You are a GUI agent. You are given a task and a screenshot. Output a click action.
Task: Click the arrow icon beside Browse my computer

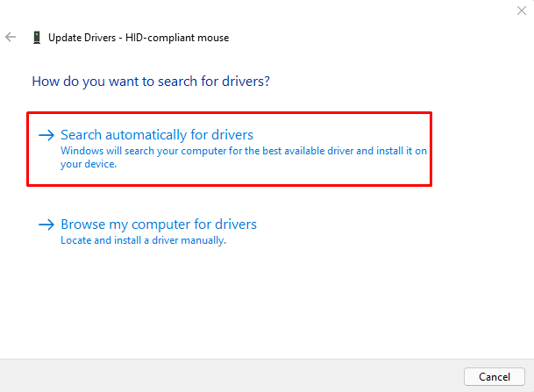(x=46, y=225)
